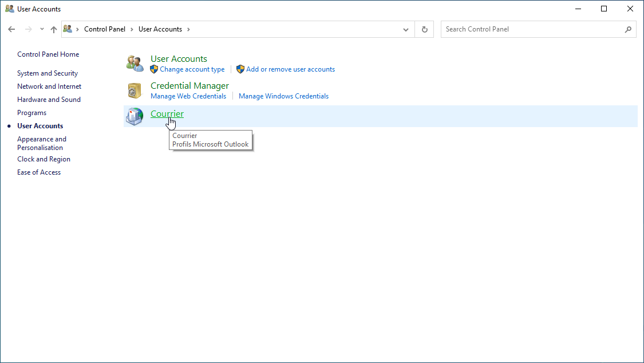This screenshot has width=644, height=363.
Task: Navigate to Network and Internet
Action: [49, 86]
